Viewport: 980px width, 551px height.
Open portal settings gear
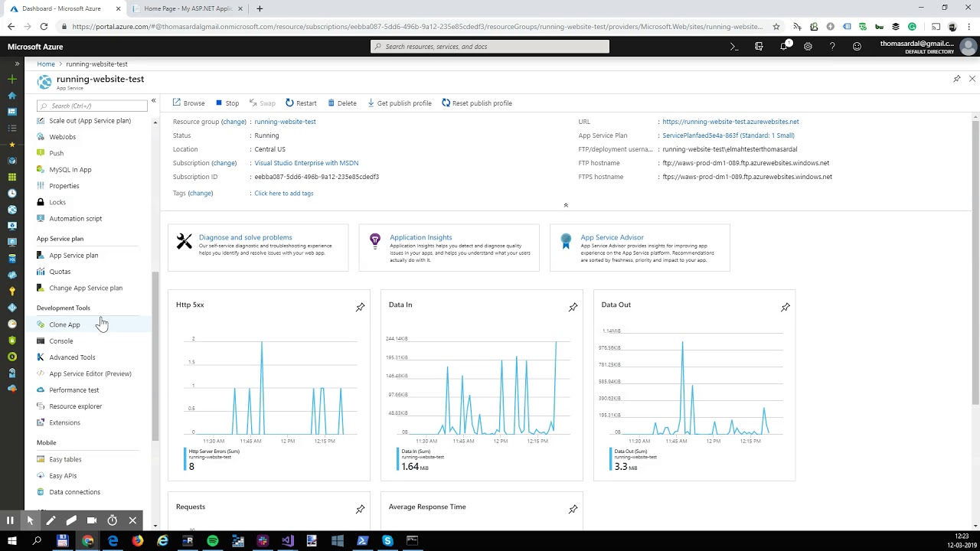[x=808, y=47]
